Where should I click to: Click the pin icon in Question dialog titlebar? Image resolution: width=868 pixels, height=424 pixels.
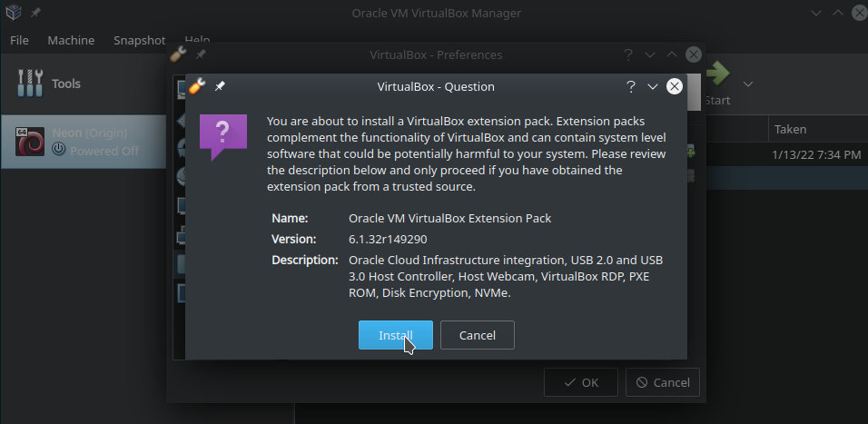click(x=220, y=86)
